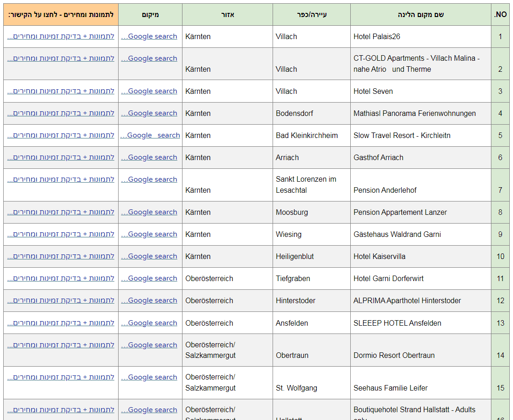
Task: Open photos and prices link for Mathiasl Panorama Ferienwohnungen
Action: click(x=61, y=113)
